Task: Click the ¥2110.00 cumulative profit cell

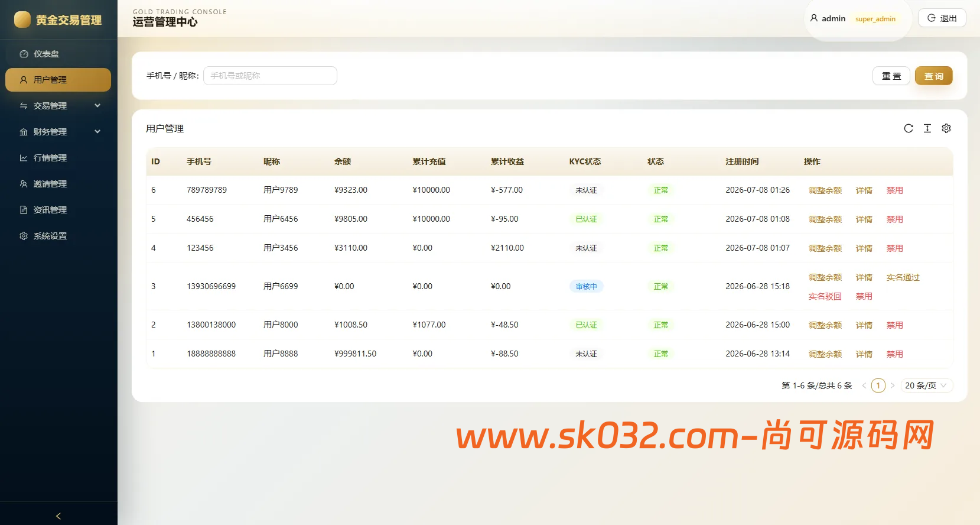Action: [x=507, y=248]
